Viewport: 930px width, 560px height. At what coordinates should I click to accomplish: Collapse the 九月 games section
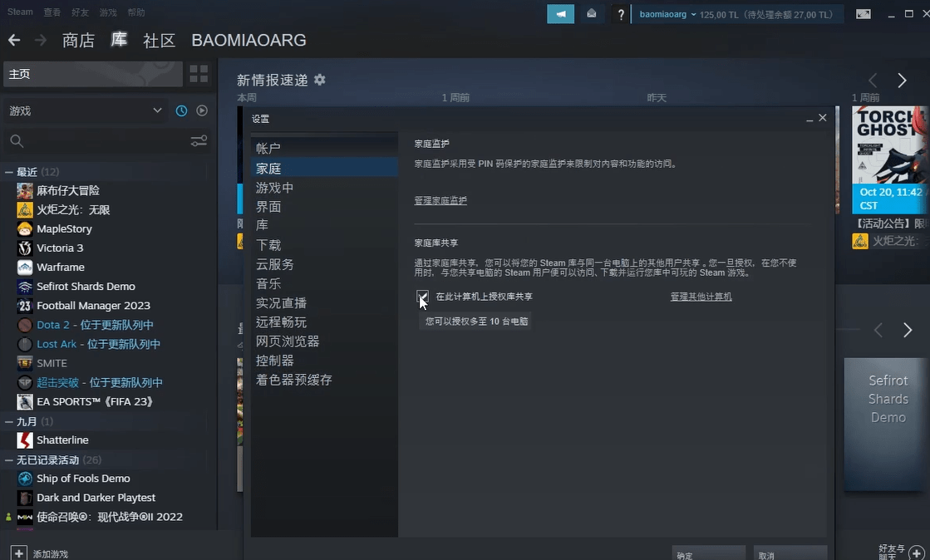(x=9, y=422)
